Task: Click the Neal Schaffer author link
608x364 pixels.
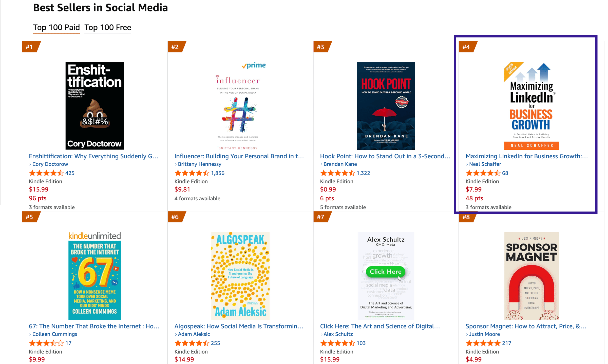Action: 485,164
